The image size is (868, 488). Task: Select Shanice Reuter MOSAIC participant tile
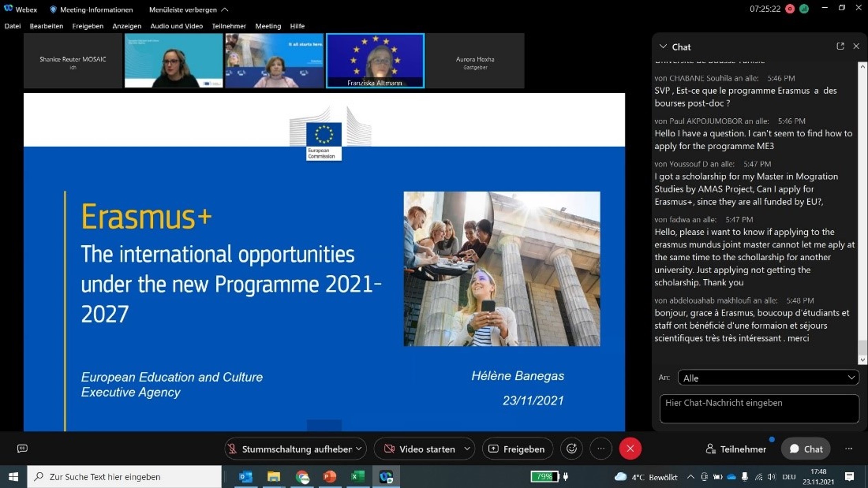coord(73,61)
